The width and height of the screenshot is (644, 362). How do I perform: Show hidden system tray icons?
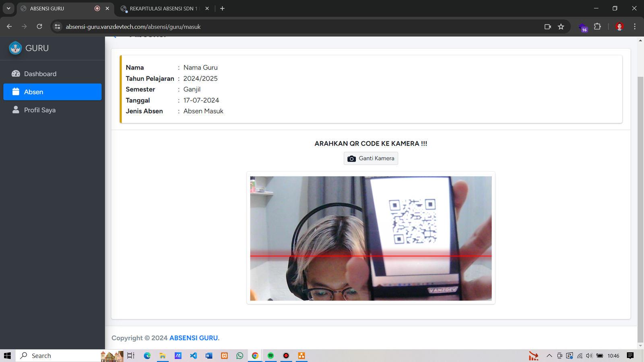pos(549,356)
